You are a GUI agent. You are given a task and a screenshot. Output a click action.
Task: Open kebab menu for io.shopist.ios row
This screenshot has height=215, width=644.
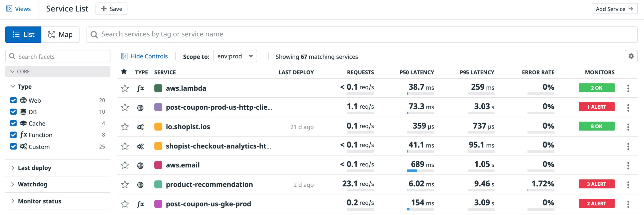click(628, 127)
